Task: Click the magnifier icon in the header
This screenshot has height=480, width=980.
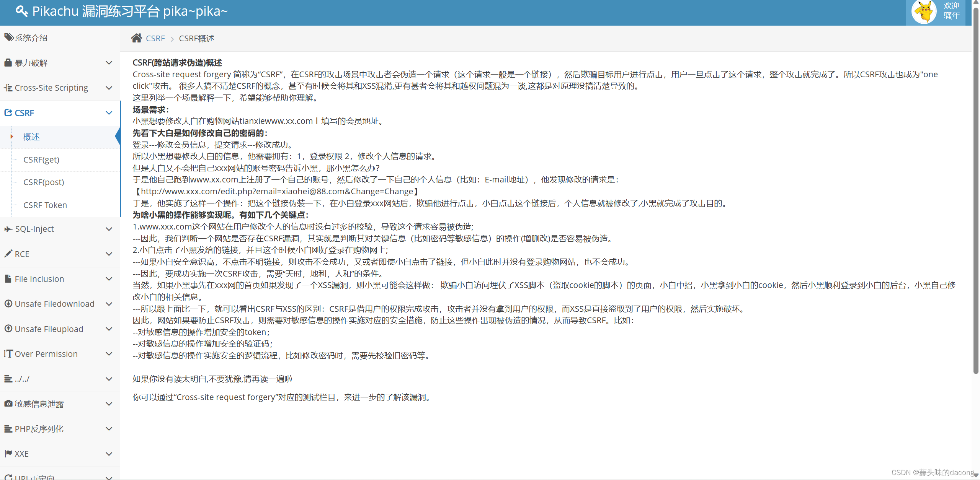Action: tap(22, 11)
